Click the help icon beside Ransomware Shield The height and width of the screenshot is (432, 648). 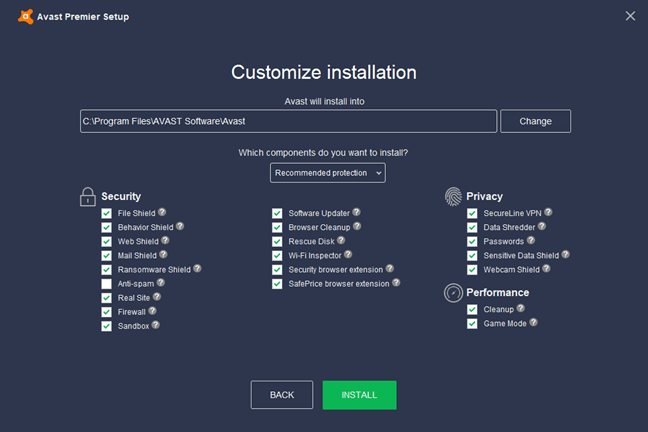click(198, 268)
